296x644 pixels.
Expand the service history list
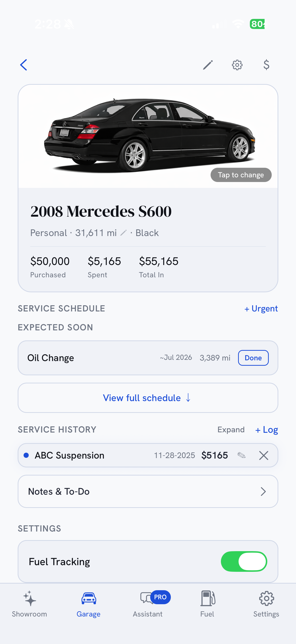pos(231,430)
